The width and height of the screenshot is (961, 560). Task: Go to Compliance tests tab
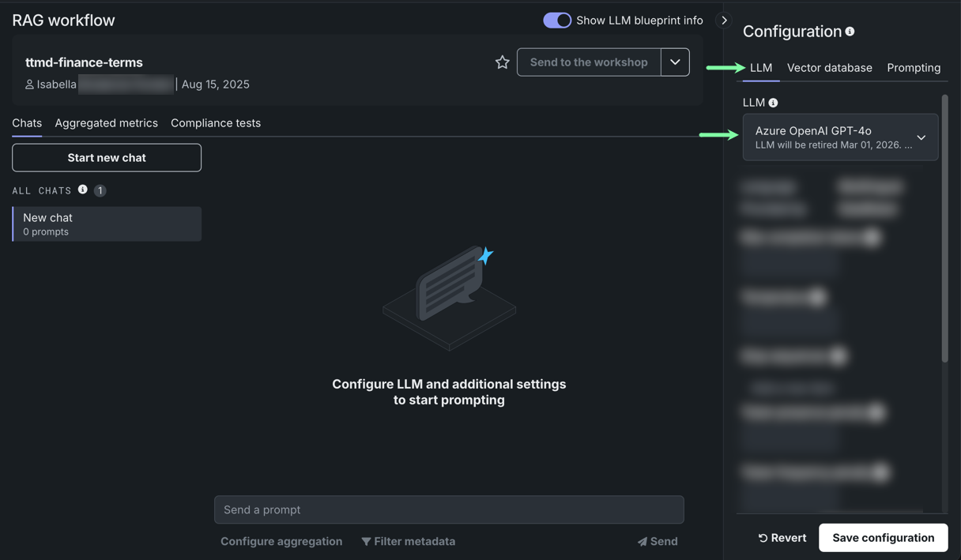point(215,123)
